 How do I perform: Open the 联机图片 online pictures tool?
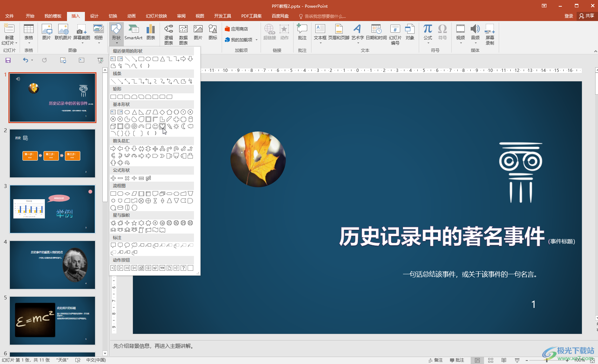[x=63, y=32]
